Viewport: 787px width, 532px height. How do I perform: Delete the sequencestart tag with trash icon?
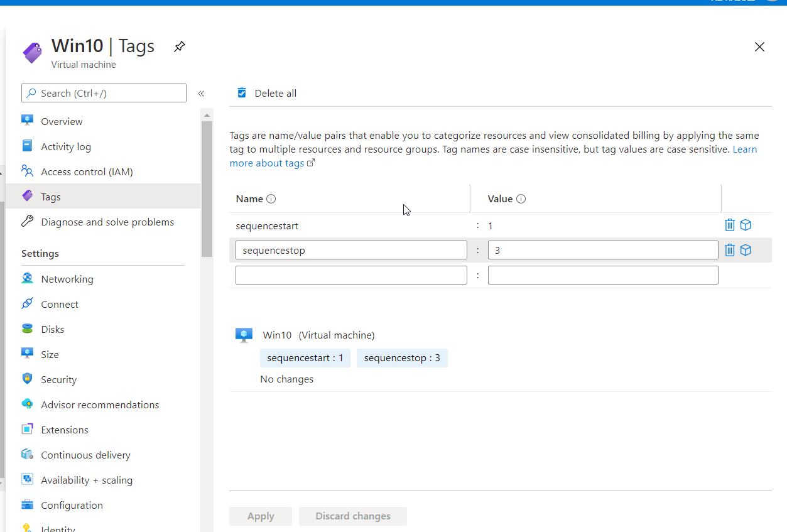pos(730,225)
